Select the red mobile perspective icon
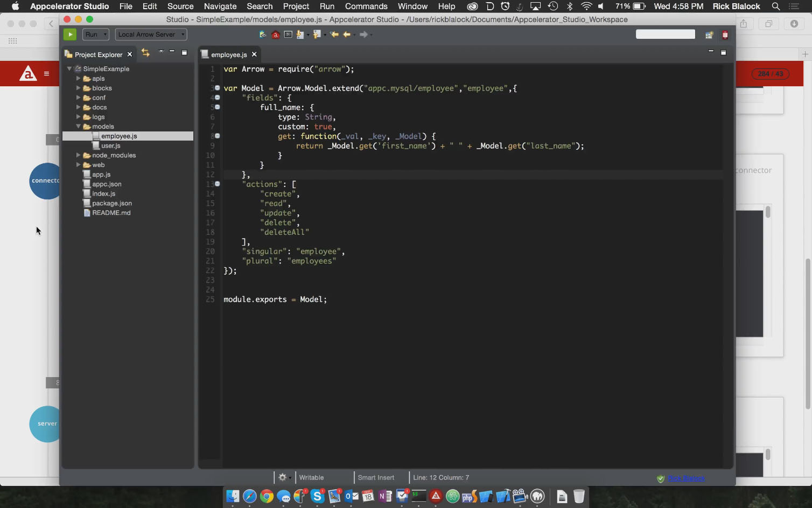812x508 pixels. click(725, 34)
